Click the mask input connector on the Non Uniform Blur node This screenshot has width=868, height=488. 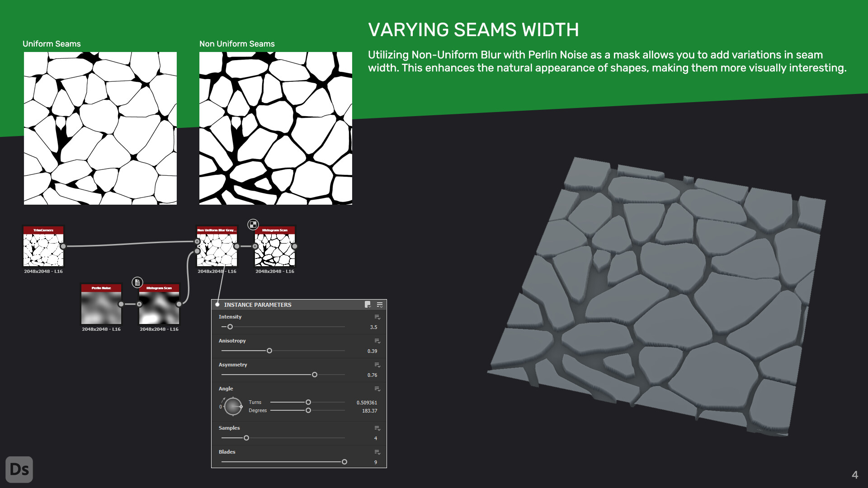197,251
